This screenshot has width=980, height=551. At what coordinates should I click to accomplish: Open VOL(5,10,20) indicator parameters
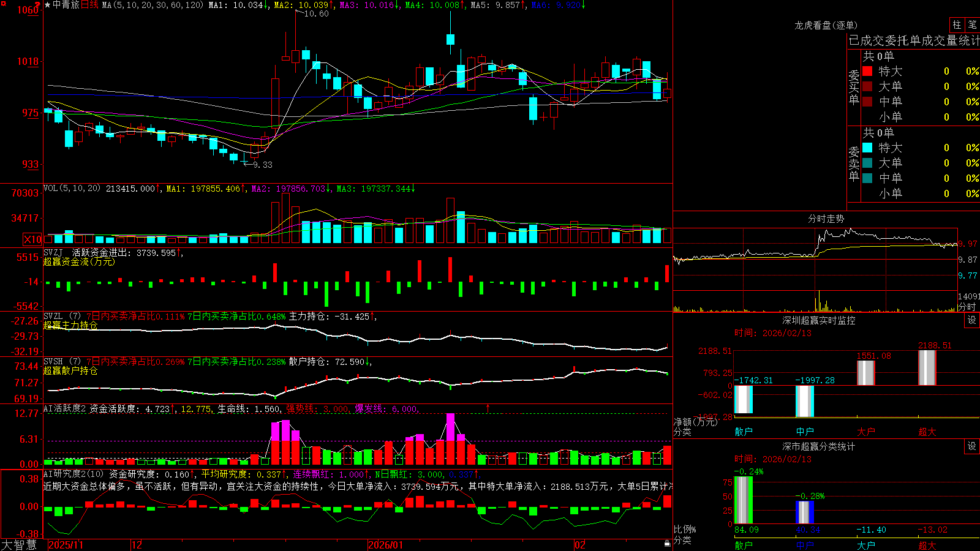click(x=72, y=189)
